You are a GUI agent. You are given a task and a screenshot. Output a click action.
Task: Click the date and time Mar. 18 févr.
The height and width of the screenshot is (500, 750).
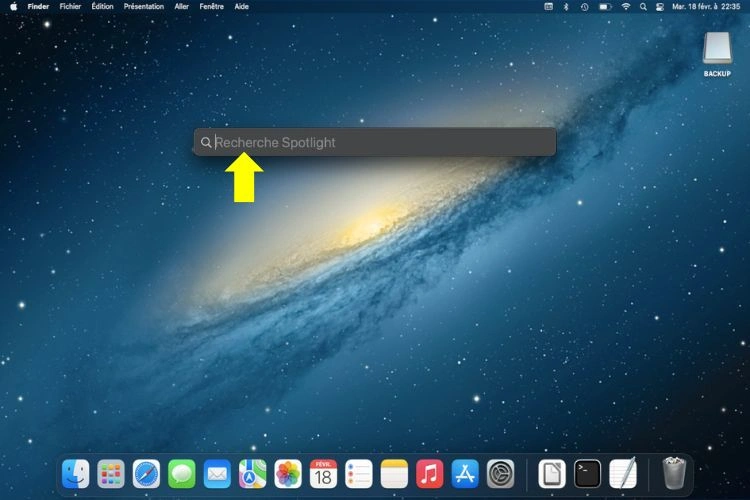706,7
